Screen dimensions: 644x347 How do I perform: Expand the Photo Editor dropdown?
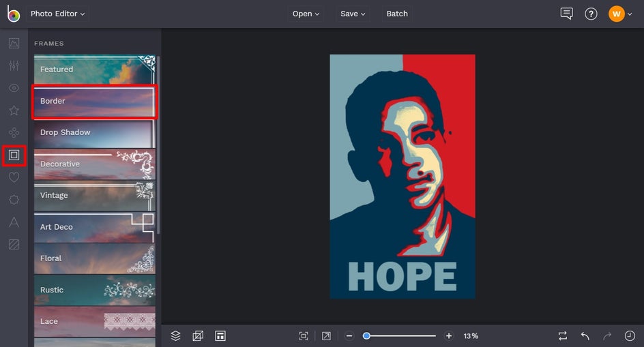point(58,14)
